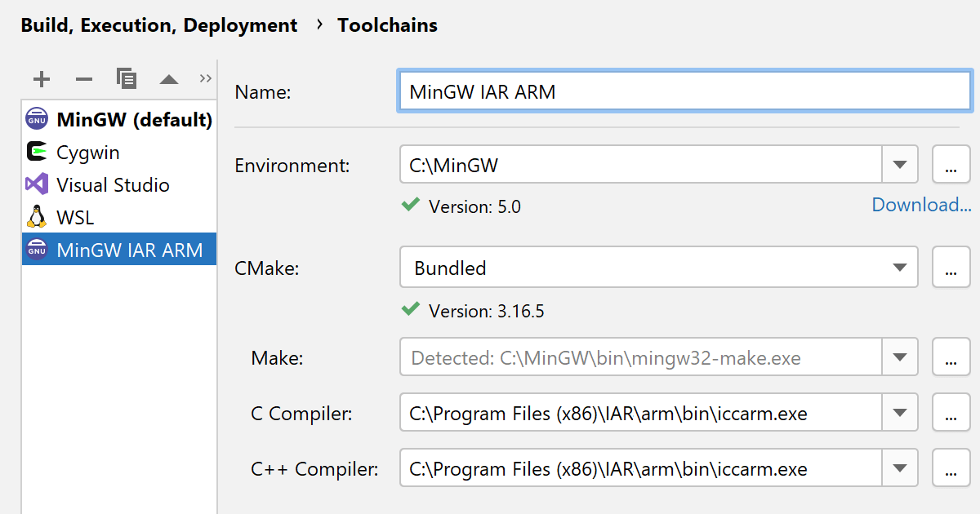Open the Environment path dropdown
This screenshot has height=514, width=980.
(900, 165)
